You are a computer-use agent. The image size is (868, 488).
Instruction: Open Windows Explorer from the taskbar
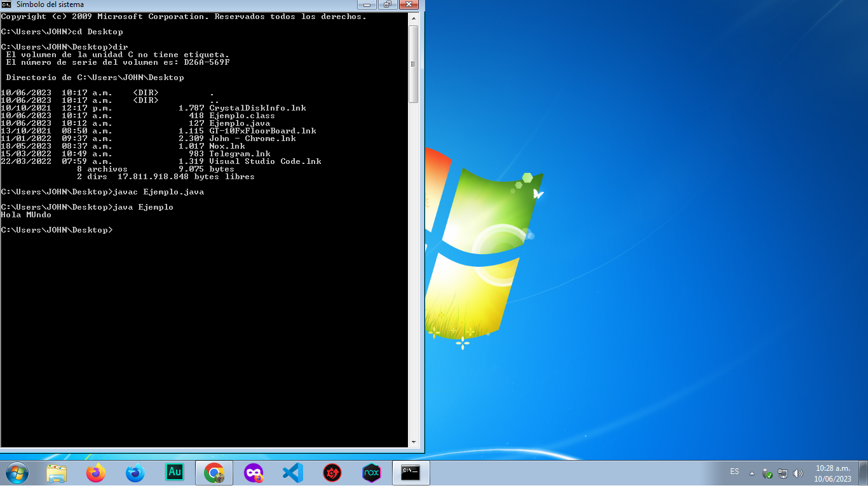coord(57,473)
